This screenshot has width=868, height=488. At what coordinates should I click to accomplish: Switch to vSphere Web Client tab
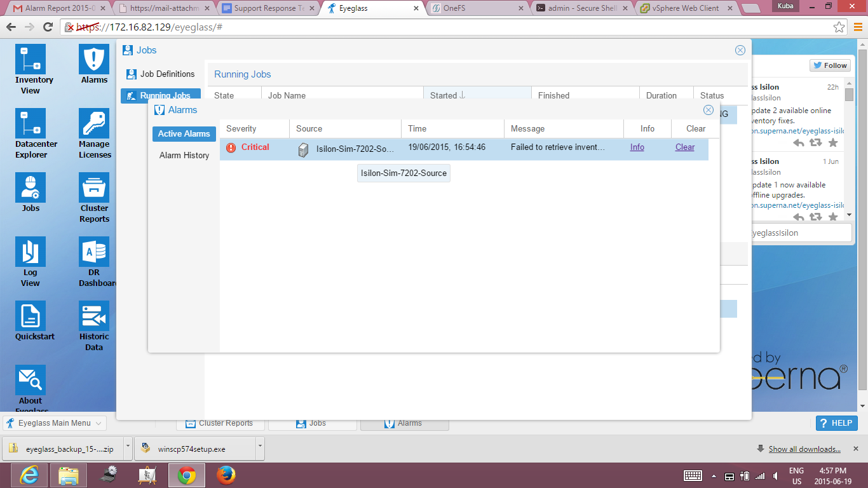(685, 8)
